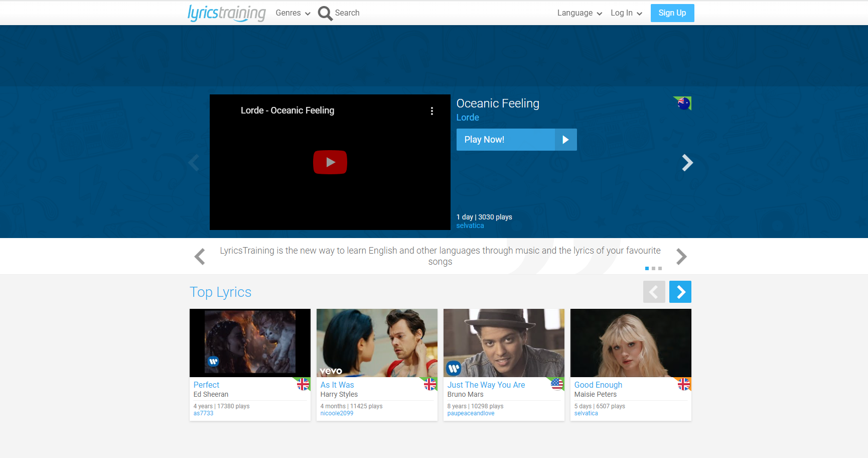
Task: Open the Just The Way You Are title link
Action: [486, 385]
